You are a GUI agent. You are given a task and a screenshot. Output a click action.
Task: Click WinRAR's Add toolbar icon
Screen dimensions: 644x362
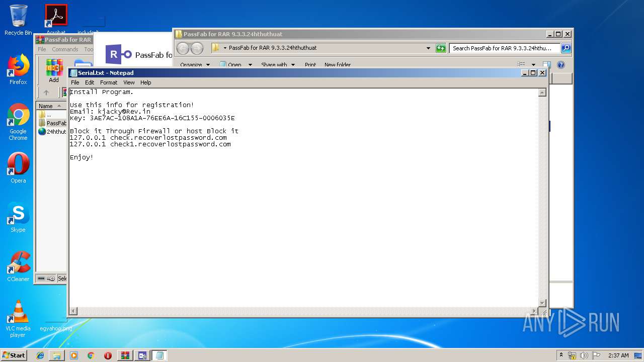point(54,71)
